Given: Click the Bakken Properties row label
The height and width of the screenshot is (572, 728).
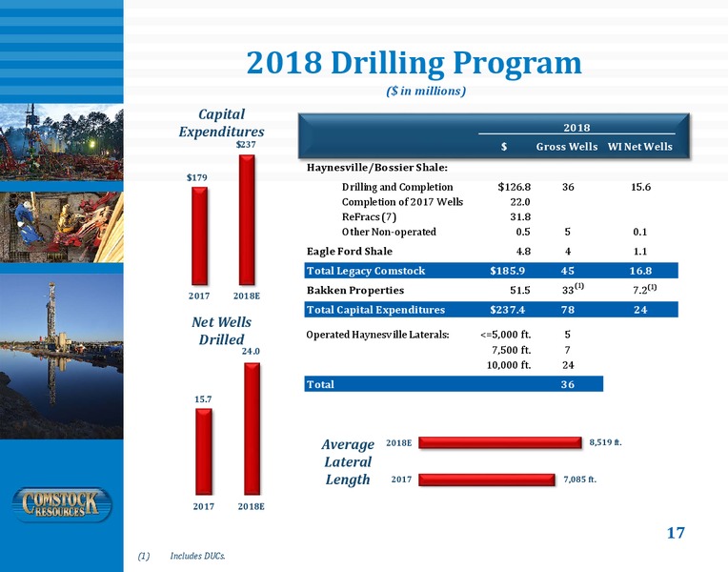Looking at the screenshot, I should [x=355, y=290].
